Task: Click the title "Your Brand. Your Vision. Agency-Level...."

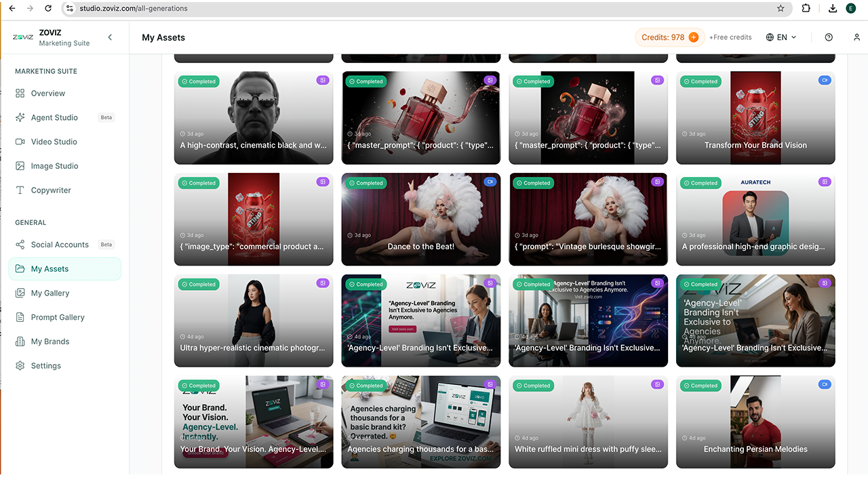Action: [x=253, y=449]
